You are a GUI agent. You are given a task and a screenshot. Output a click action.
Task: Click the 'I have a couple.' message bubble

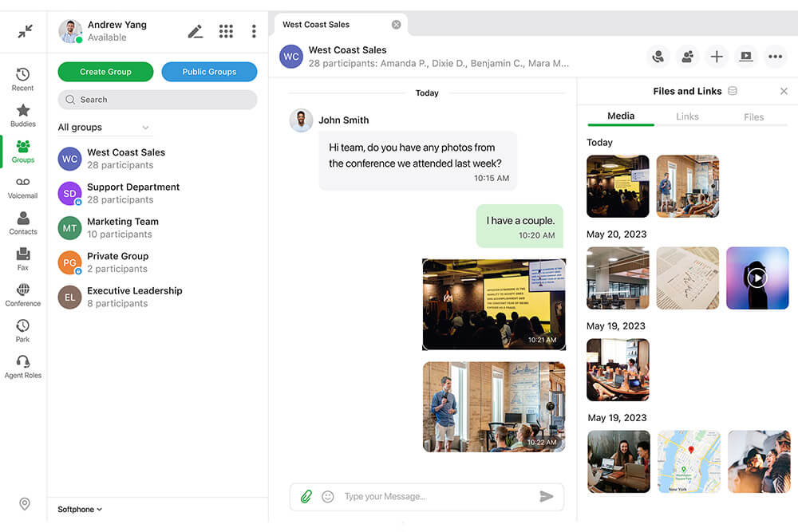[x=519, y=227]
